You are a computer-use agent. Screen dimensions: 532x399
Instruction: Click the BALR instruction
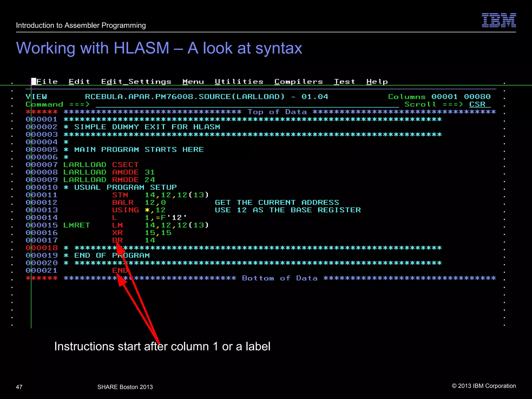[123, 202]
